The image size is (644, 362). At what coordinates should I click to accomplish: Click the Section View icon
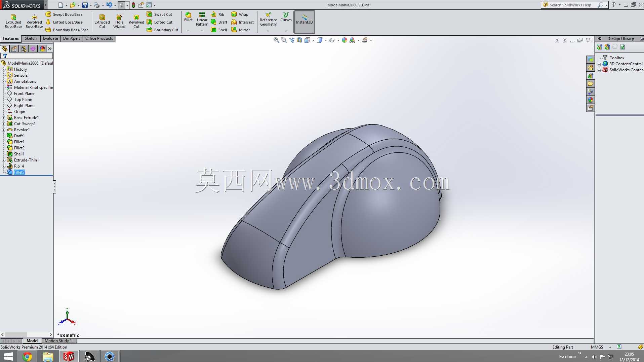pos(299,40)
